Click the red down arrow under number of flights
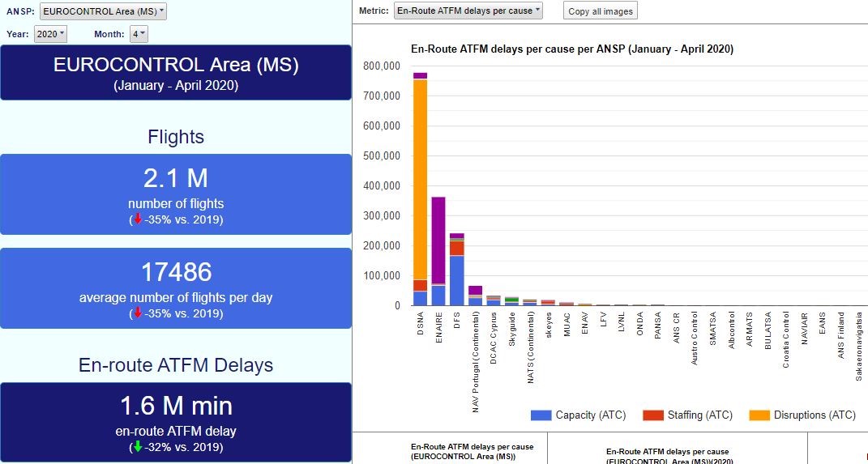The height and width of the screenshot is (464, 868). click(x=138, y=219)
